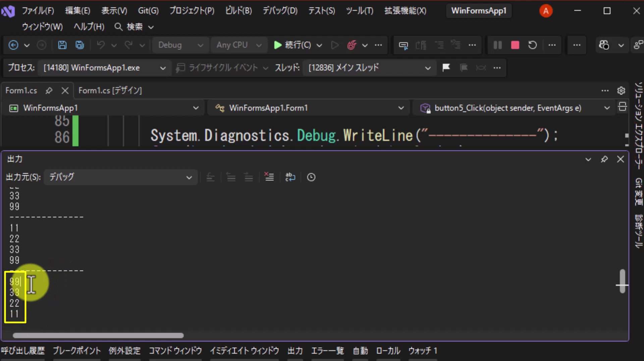Click the split editor icon

click(623, 107)
